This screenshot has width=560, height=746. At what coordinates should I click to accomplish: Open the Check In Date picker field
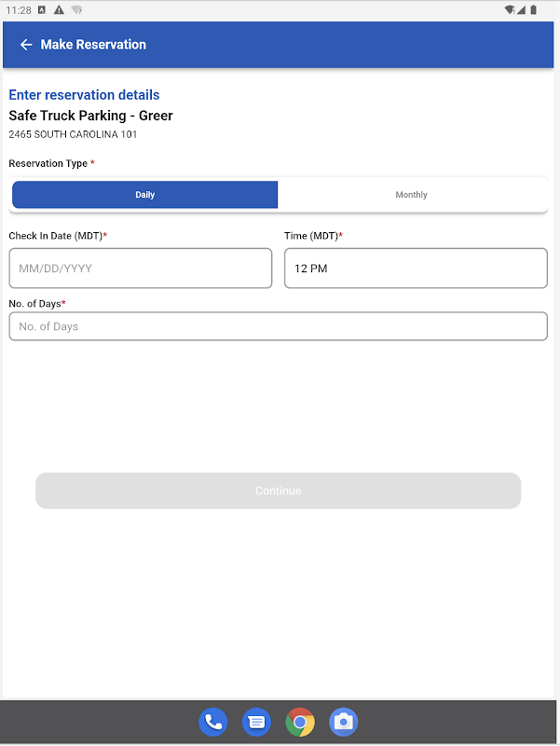click(x=141, y=269)
